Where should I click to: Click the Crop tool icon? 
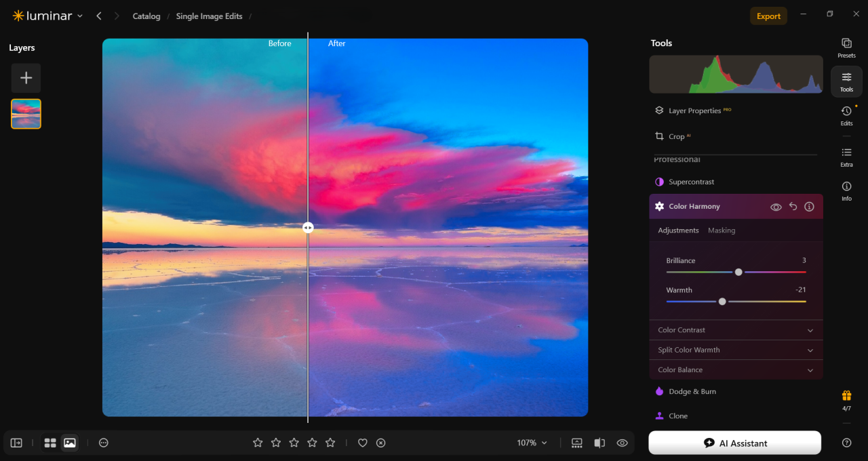point(659,136)
